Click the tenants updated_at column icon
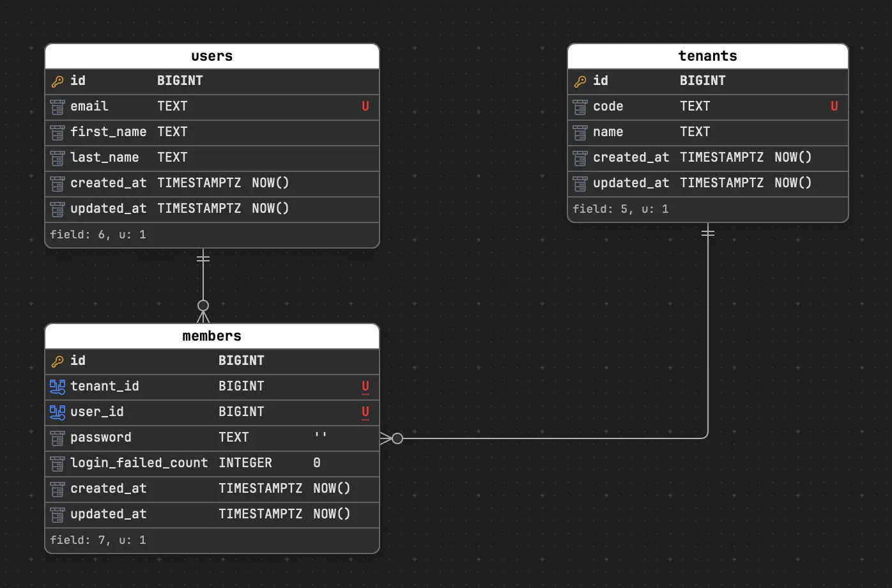Viewport: 892px width, 588px height. 580,183
